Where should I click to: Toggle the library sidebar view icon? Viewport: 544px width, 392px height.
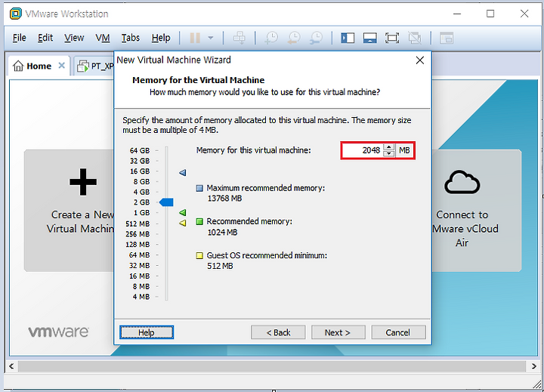[348, 38]
